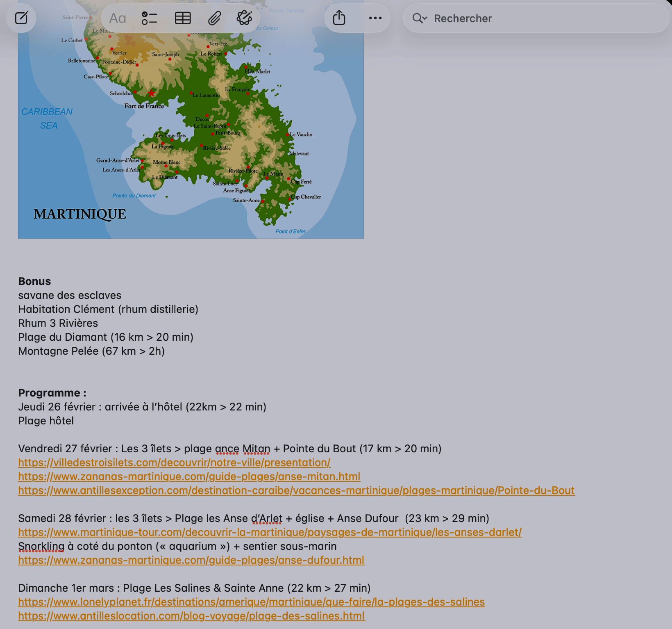Viewport: 672px width, 629px height.
Task: Focus the Rechercher search field
Action: click(536, 18)
